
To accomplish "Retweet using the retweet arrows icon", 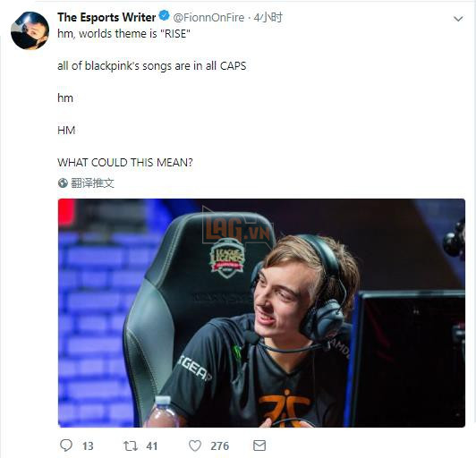I will pos(131,445).
